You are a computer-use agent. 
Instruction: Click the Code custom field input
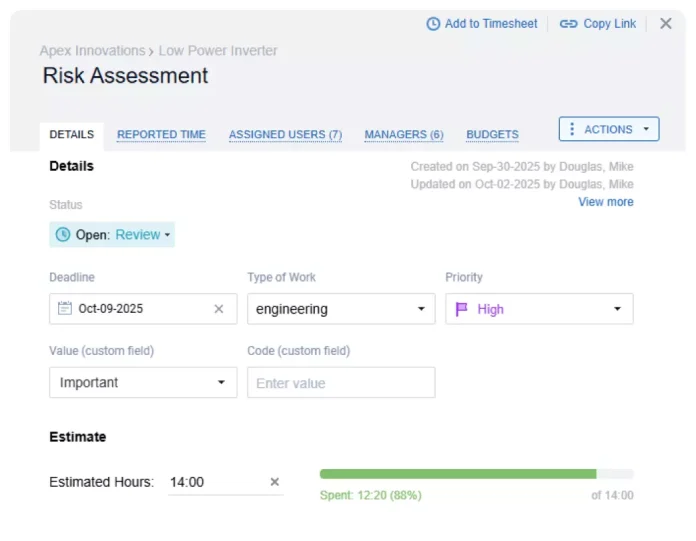coord(341,382)
